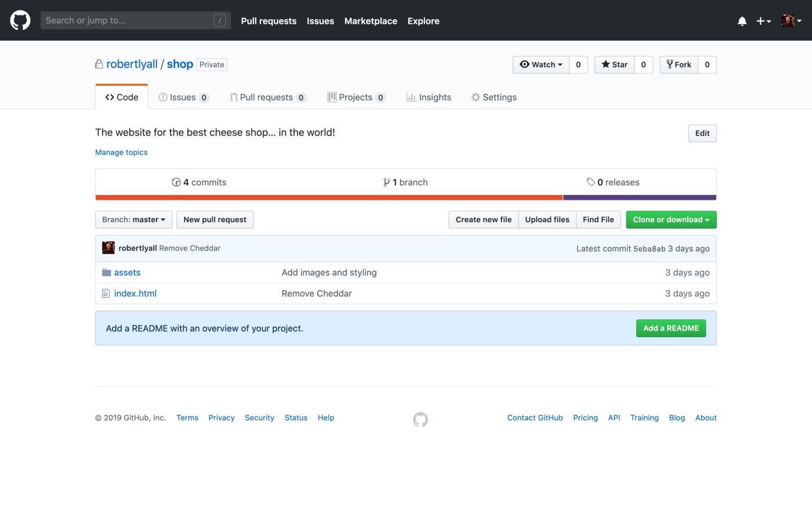The image size is (812, 508).
Task: Switch to the Projects tab
Action: pos(356,97)
